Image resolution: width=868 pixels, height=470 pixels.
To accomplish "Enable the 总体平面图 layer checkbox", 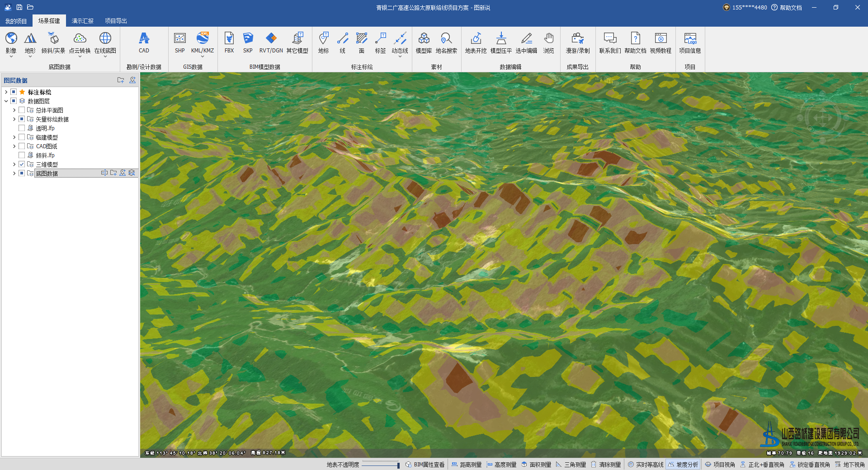I will pyautogui.click(x=22, y=110).
